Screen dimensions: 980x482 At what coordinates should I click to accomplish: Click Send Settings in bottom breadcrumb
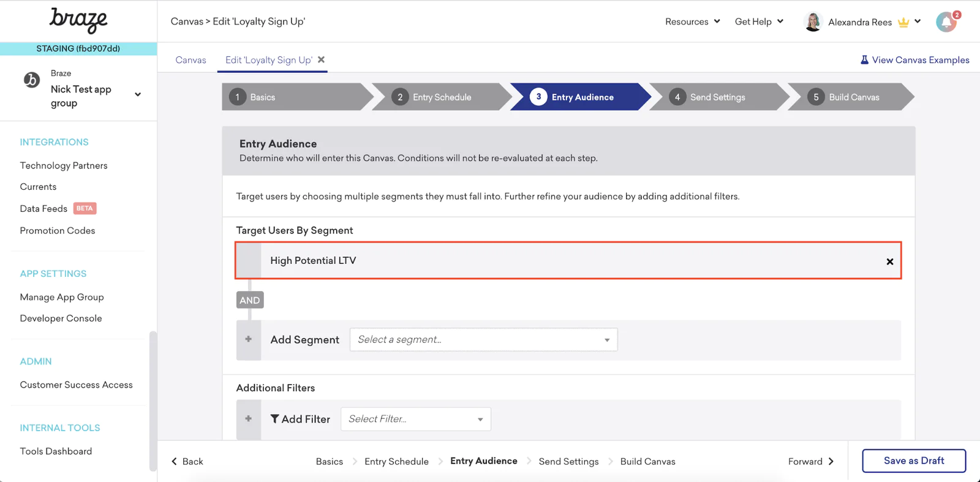tap(568, 461)
